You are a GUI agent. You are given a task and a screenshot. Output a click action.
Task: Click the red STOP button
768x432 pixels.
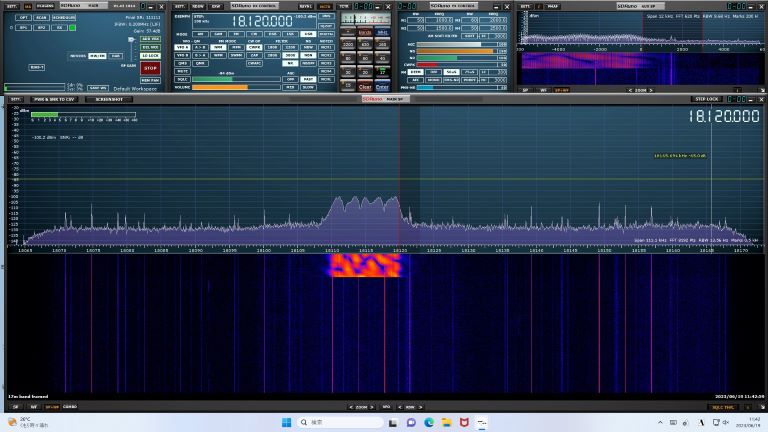click(x=150, y=68)
